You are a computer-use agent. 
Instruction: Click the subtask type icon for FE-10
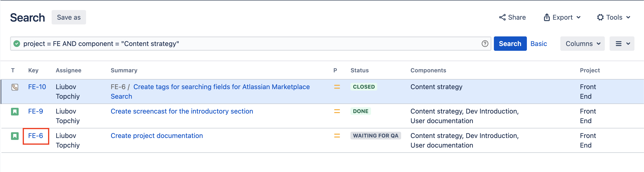(15, 87)
